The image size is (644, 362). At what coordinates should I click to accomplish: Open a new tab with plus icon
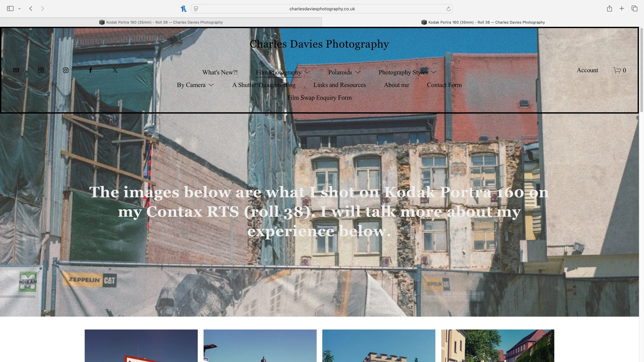[622, 9]
